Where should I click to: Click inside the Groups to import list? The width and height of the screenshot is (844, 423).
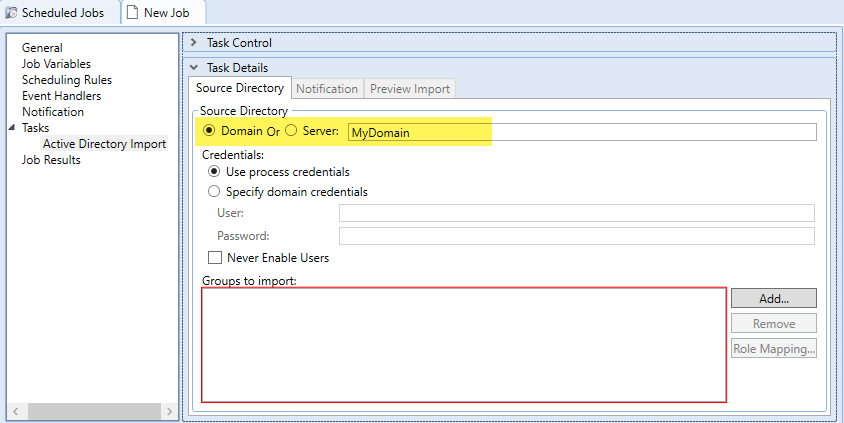coord(463,344)
